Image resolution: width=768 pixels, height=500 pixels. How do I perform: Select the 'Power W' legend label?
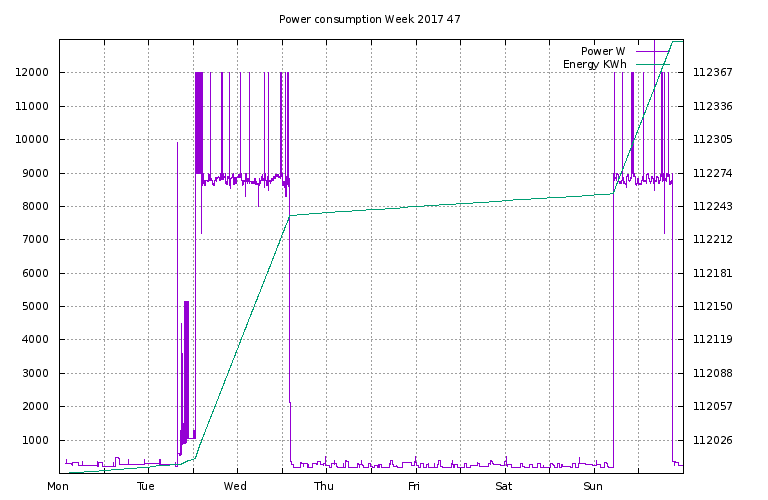coord(603,51)
